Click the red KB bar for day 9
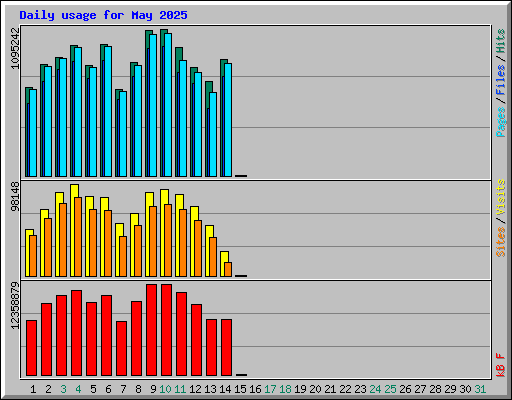 click(151, 330)
